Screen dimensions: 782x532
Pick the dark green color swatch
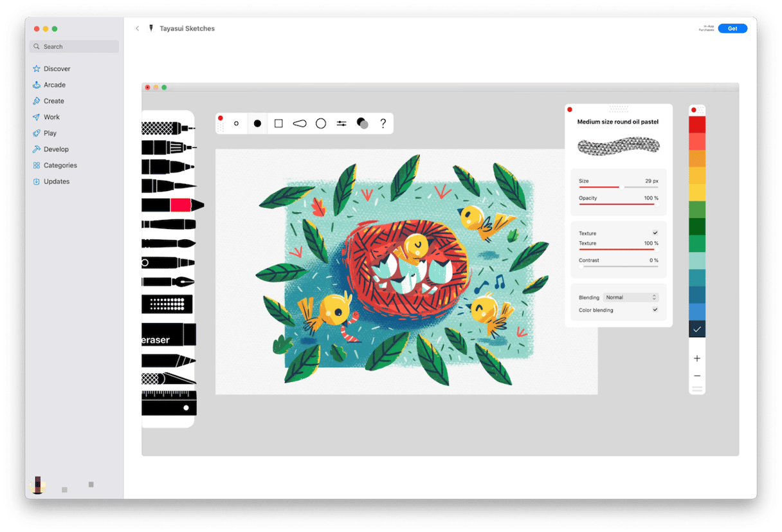coord(697,226)
